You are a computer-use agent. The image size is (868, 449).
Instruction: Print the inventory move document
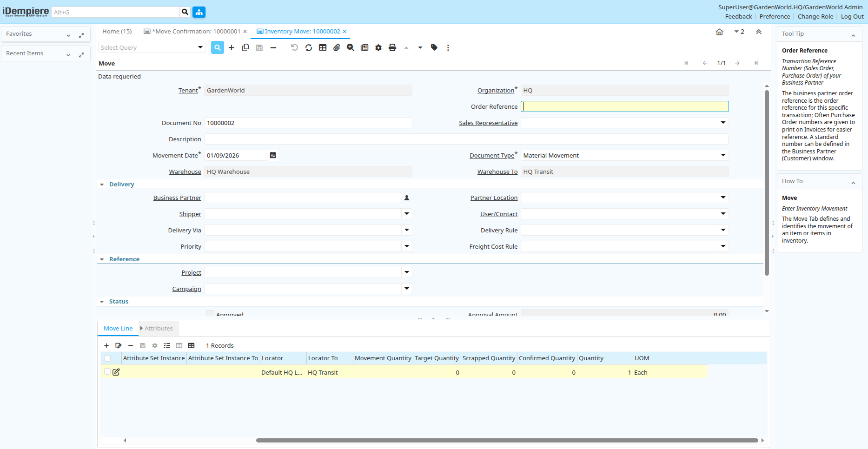click(x=392, y=47)
